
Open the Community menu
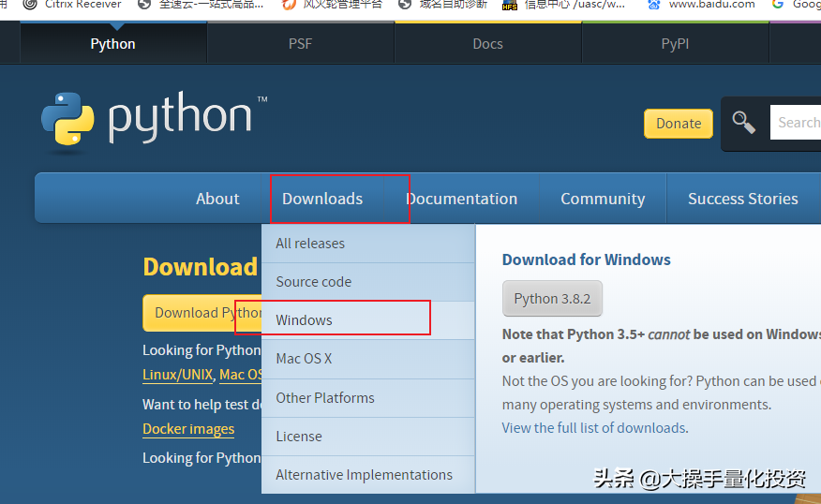[x=603, y=199]
